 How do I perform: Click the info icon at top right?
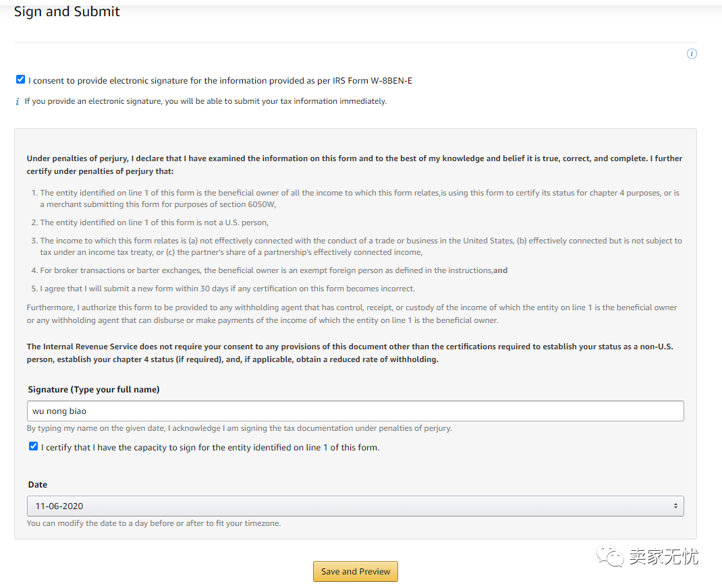point(692,54)
